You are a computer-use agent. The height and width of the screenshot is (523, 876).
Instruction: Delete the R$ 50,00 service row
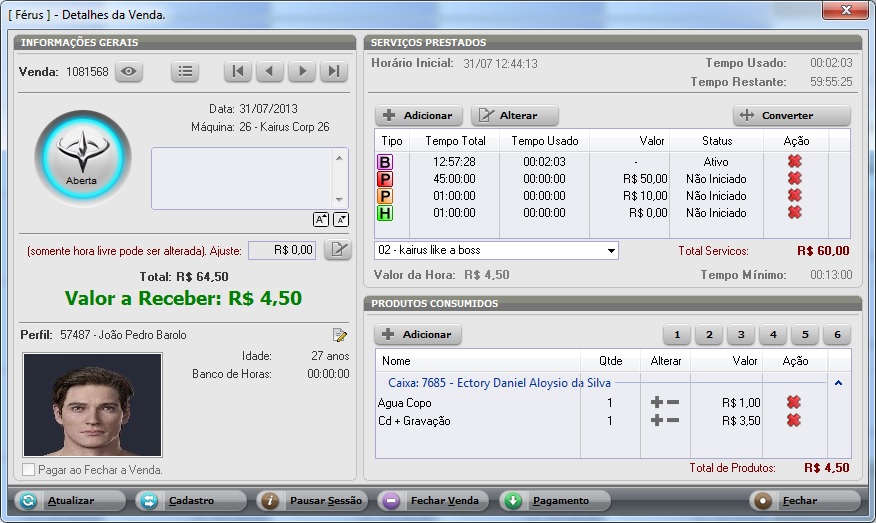[794, 179]
